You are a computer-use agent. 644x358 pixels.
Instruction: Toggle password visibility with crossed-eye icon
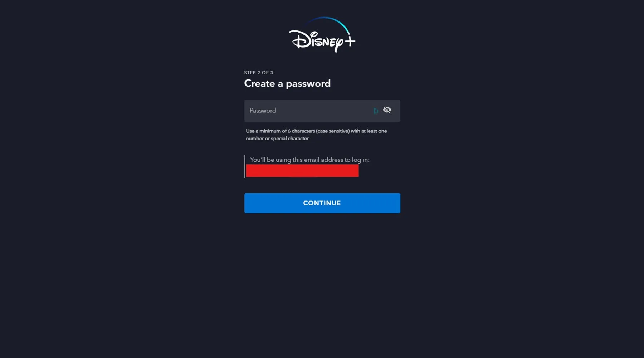pos(387,110)
